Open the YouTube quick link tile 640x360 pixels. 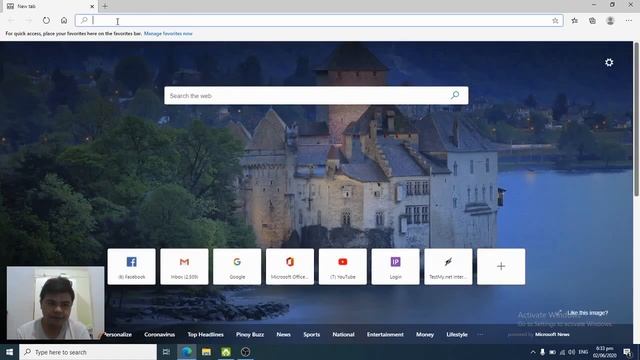343,267
